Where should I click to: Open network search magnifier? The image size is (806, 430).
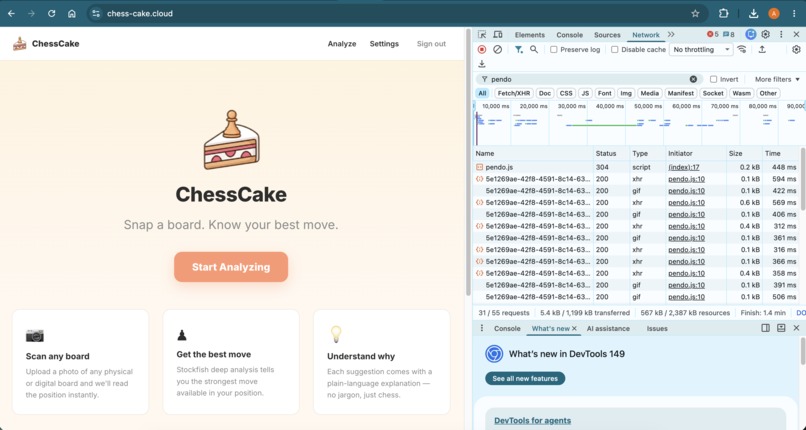tap(534, 49)
